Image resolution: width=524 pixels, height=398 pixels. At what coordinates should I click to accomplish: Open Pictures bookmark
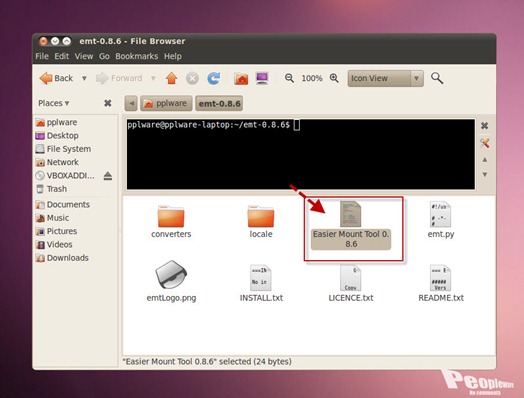(61, 231)
